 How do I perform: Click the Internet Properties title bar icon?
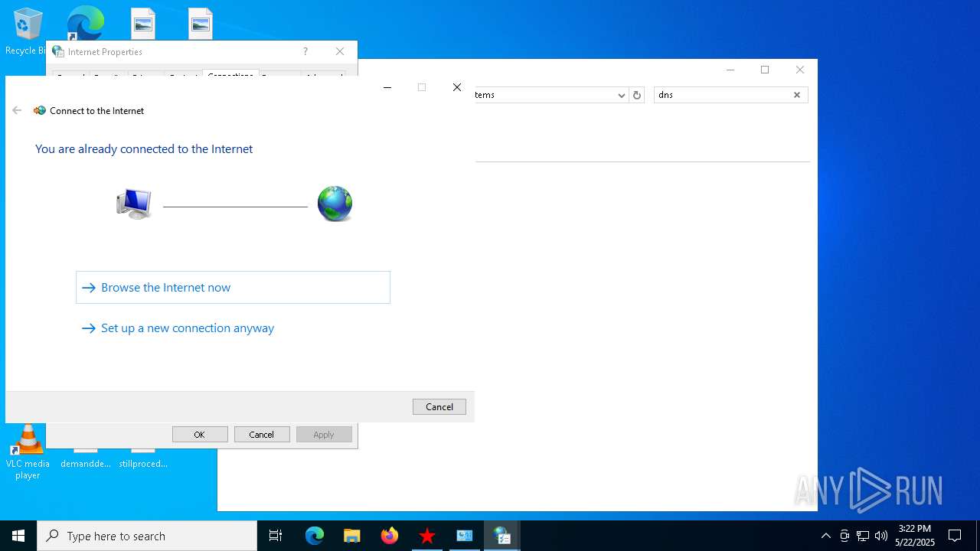[x=58, y=51]
